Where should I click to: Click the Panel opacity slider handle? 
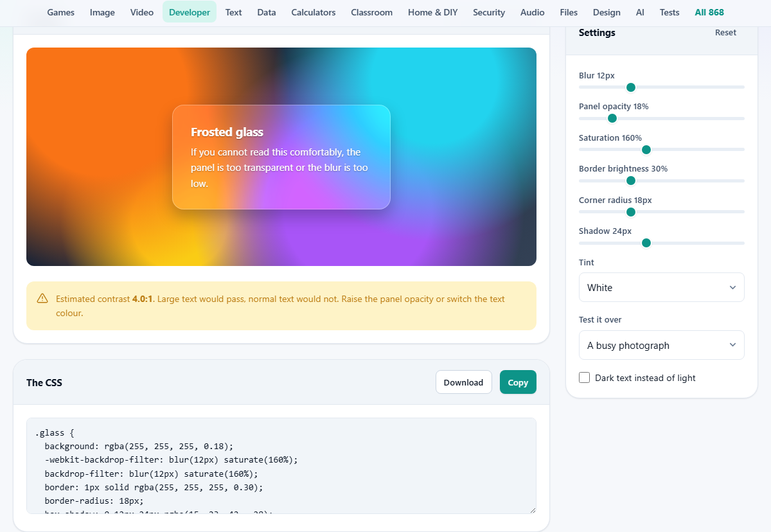[x=612, y=118]
